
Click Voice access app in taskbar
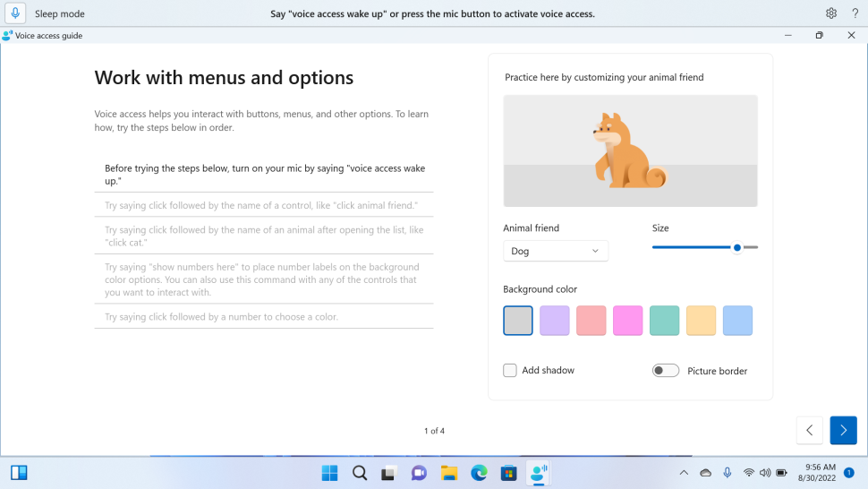tap(538, 473)
